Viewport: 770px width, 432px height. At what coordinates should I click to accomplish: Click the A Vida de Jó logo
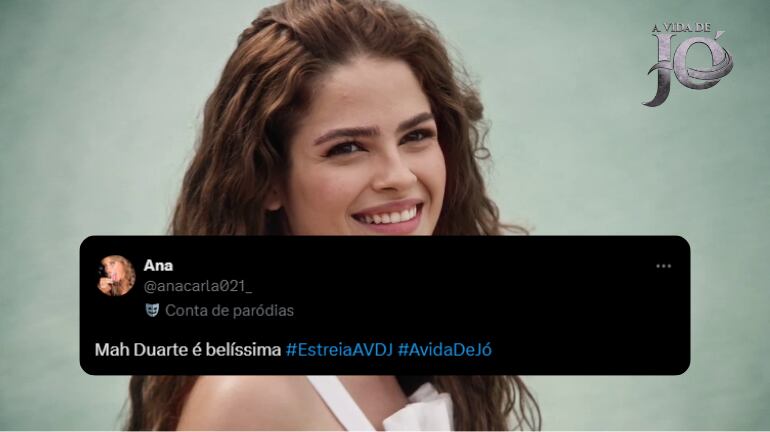click(x=689, y=63)
